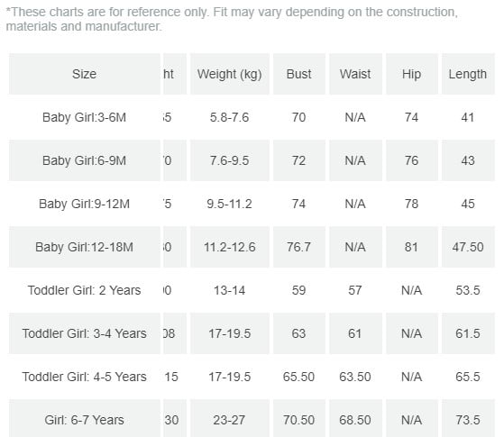Click the 76.7 bust value cell
This screenshot has width=504, height=437.
coord(299,247)
